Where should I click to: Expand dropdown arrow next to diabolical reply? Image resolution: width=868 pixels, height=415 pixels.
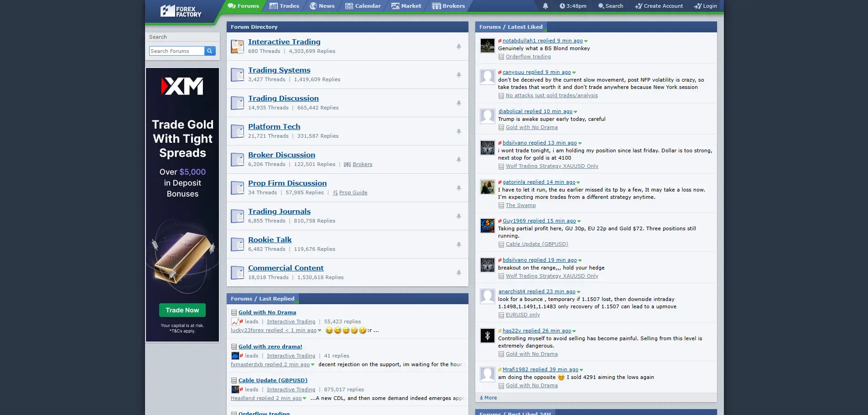[576, 112]
